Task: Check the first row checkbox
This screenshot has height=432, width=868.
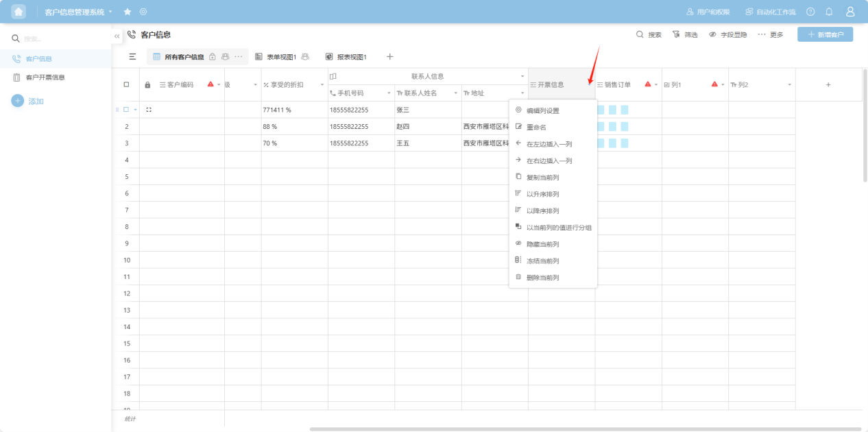Action: 126,110
